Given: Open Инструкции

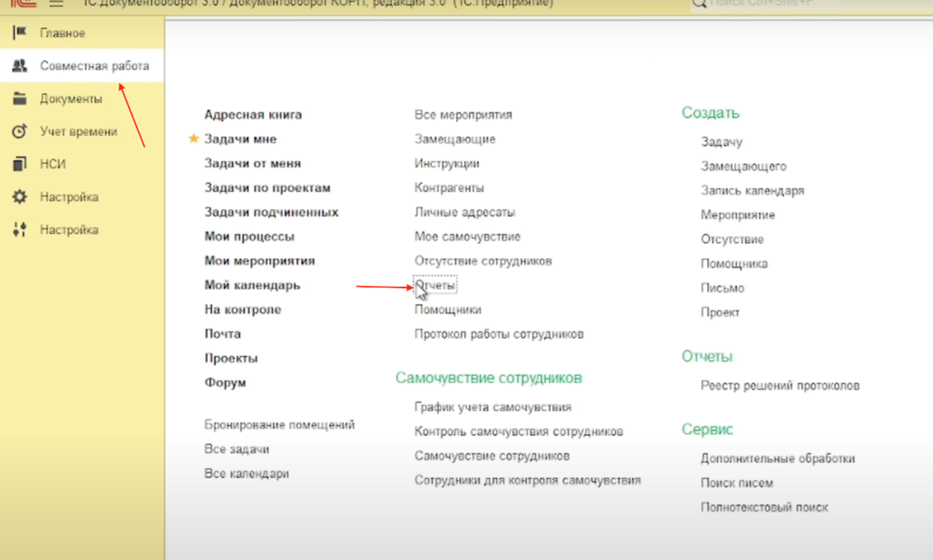Looking at the screenshot, I should [x=447, y=163].
